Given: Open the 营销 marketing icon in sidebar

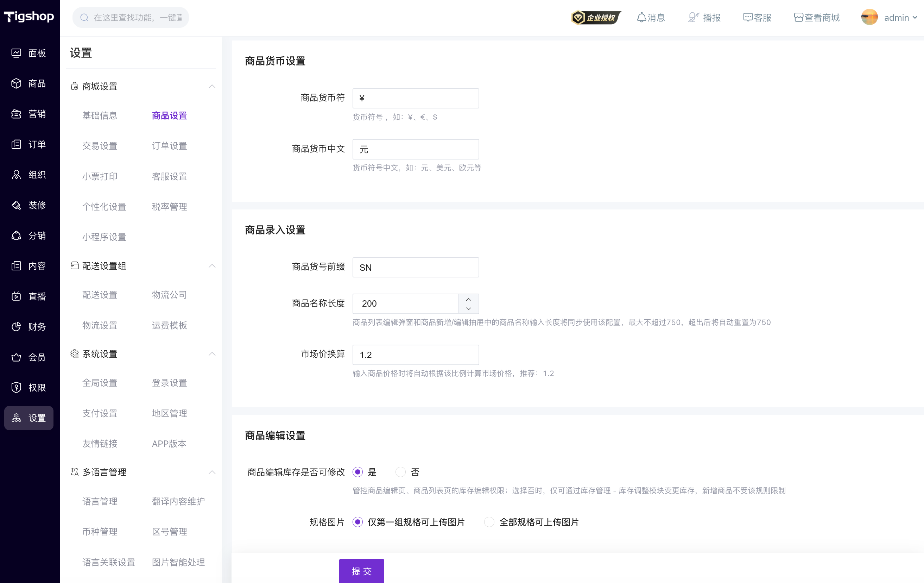Looking at the screenshot, I should coord(16,114).
